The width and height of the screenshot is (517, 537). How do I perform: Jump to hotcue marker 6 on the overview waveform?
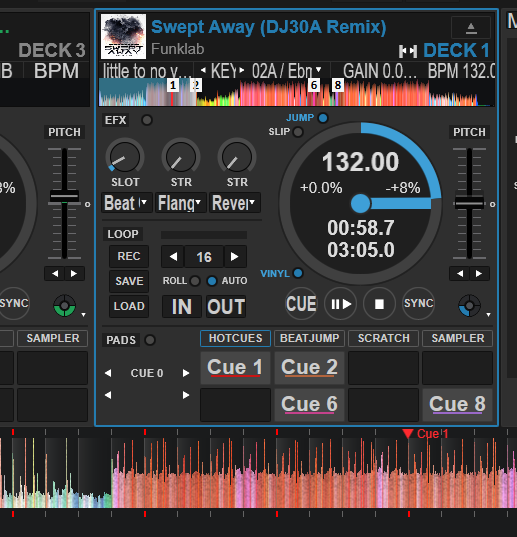314,85
